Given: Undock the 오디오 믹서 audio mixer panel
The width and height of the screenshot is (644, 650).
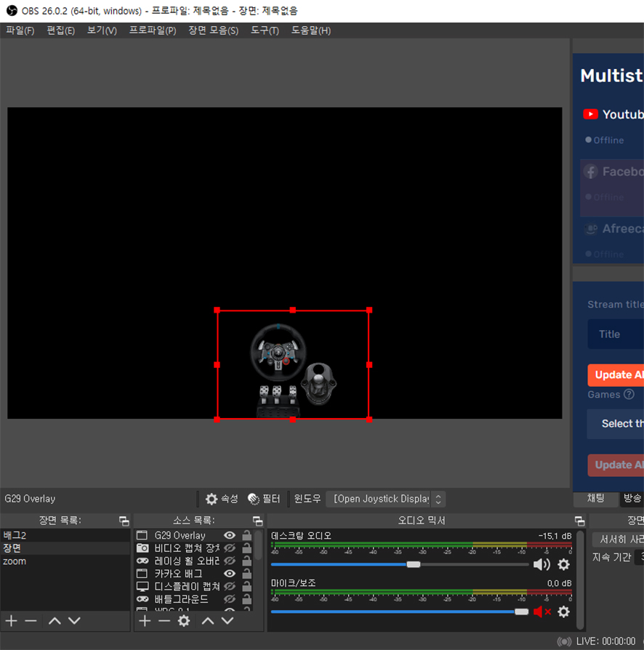Looking at the screenshot, I should tap(580, 521).
